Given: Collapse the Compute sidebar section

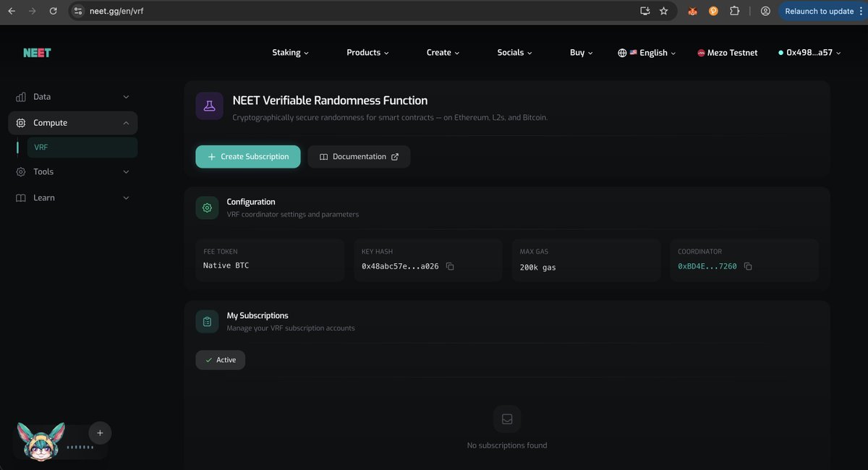Looking at the screenshot, I should click(73, 123).
